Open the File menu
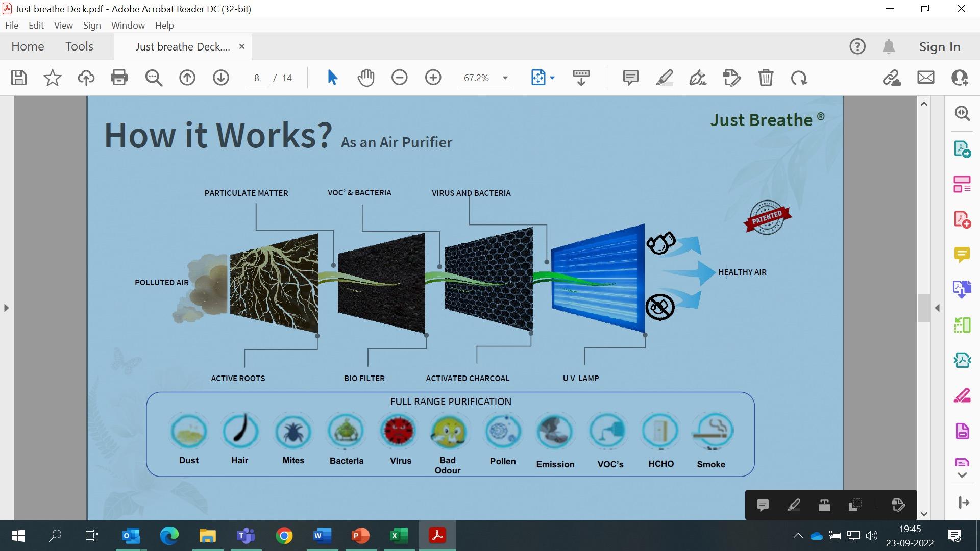Viewport: 980px width, 551px height. 12,25
